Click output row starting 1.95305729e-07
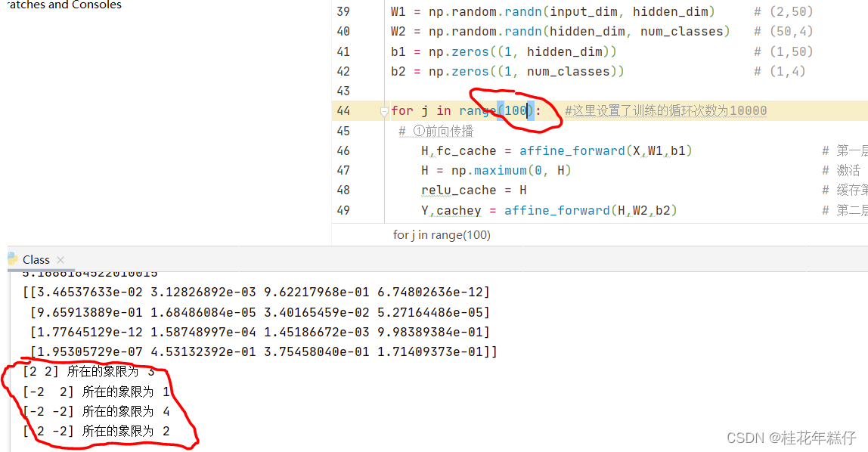This screenshot has height=452, width=868. [x=264, y=352]
